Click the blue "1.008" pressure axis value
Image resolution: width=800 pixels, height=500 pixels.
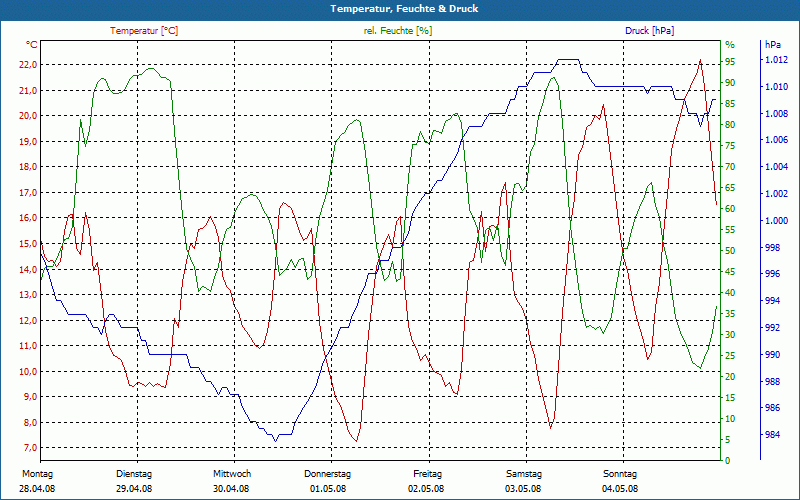(x=776, y=114)
